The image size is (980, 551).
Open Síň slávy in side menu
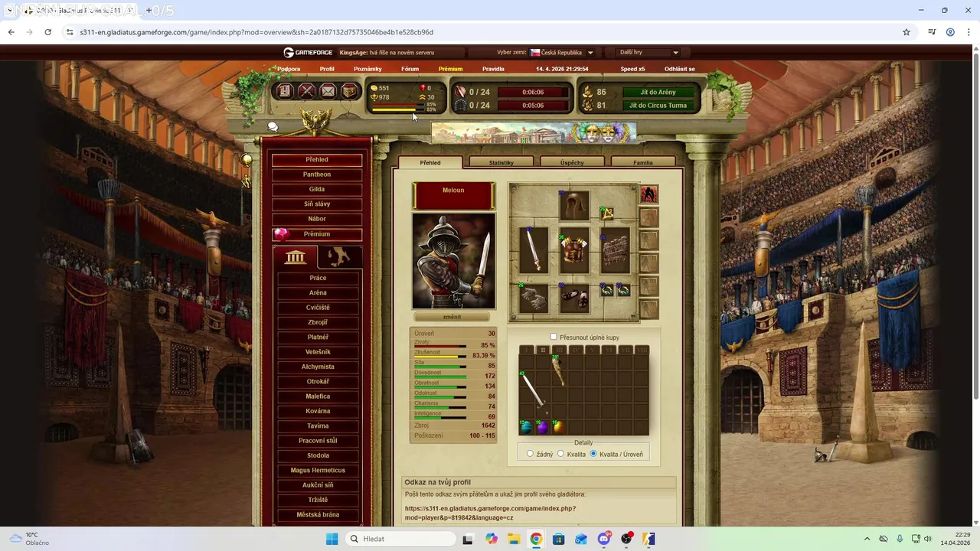(317, 204)
